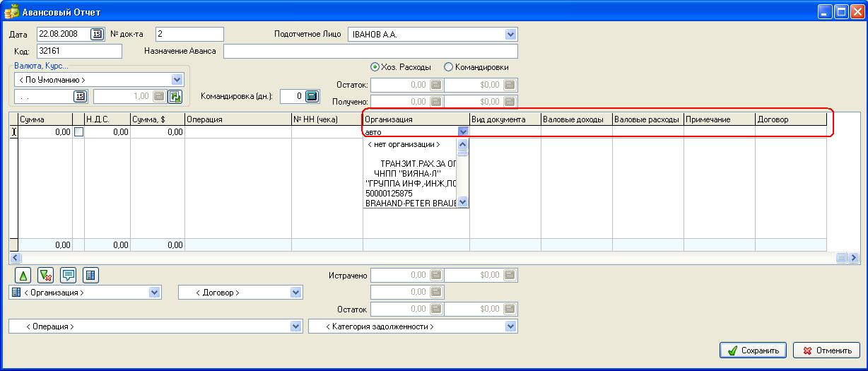
Task: Select the Хоз. Расходы radio button
Action: [x=375, y=67]
